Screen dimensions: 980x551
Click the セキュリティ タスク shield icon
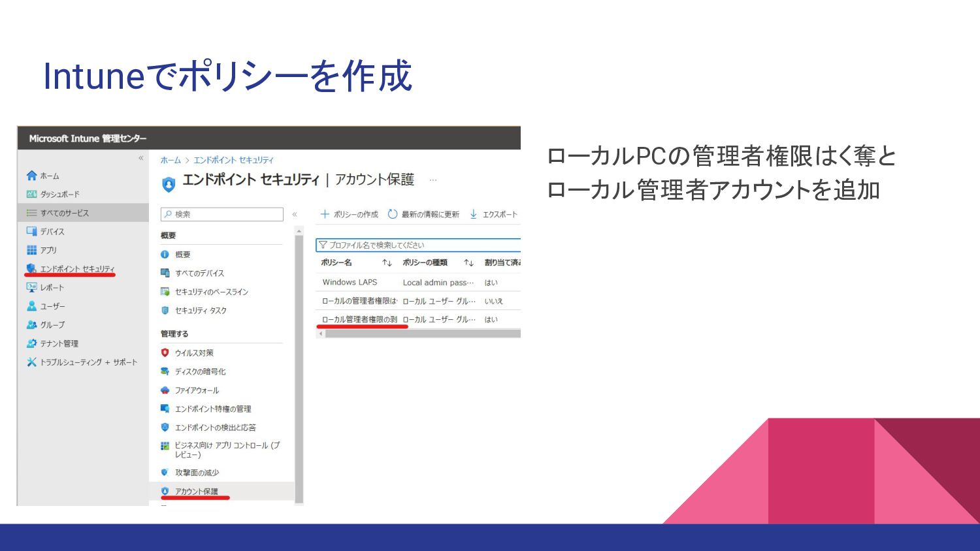(x=165, y=310)
